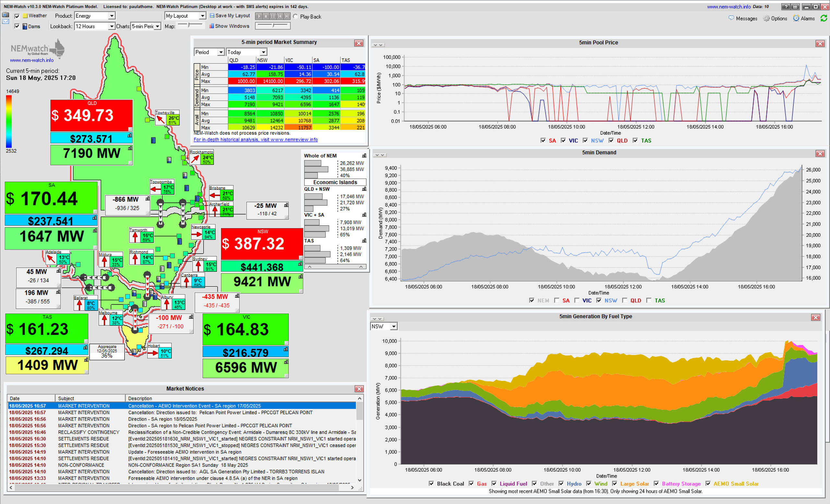This screenshot has height=504, width=830.
Task: Open the Today dropdown in Market Summary
Action: click(x=247, y=52)
